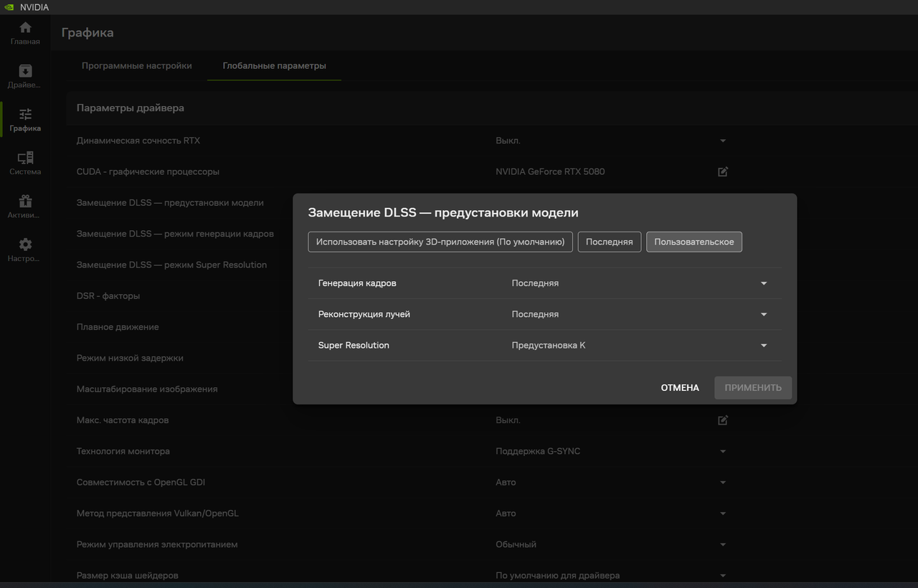Click Замещение DLSS — режим Super Resolution
This screenshot has width=918, height=588.
tap(171, 265)
